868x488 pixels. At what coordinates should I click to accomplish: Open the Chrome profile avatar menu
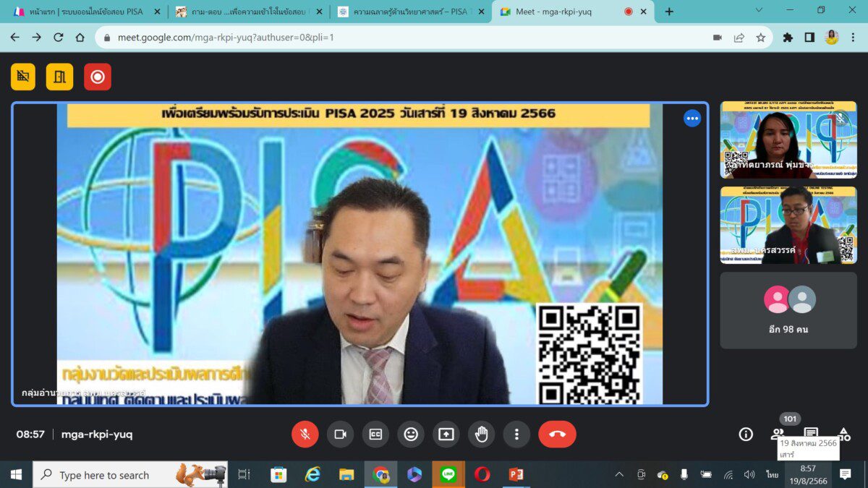832,38
